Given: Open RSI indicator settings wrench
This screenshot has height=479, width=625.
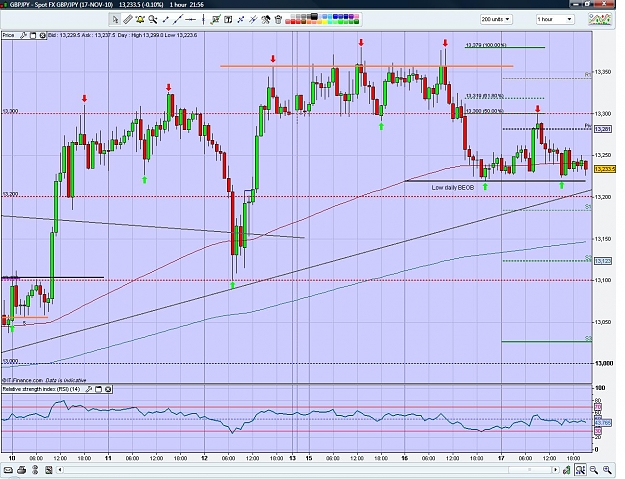Looking at the screenshot, I should (x=89, y=389).
